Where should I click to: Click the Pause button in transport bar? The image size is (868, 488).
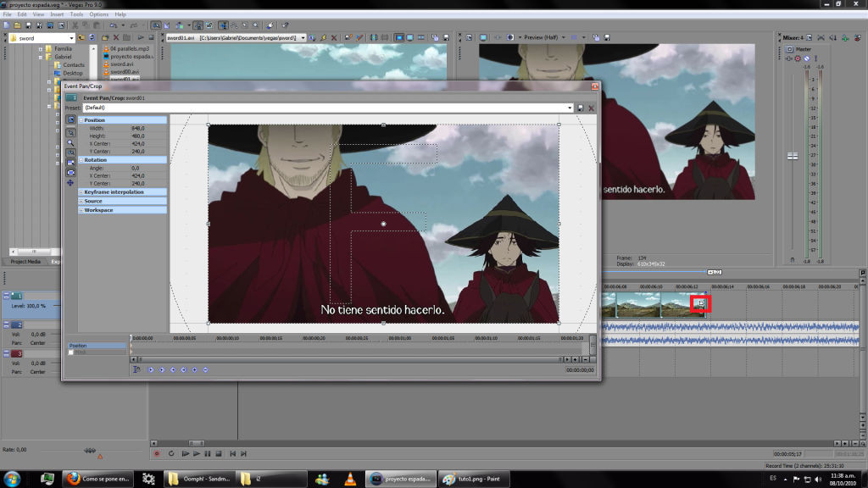click(208, 454)
